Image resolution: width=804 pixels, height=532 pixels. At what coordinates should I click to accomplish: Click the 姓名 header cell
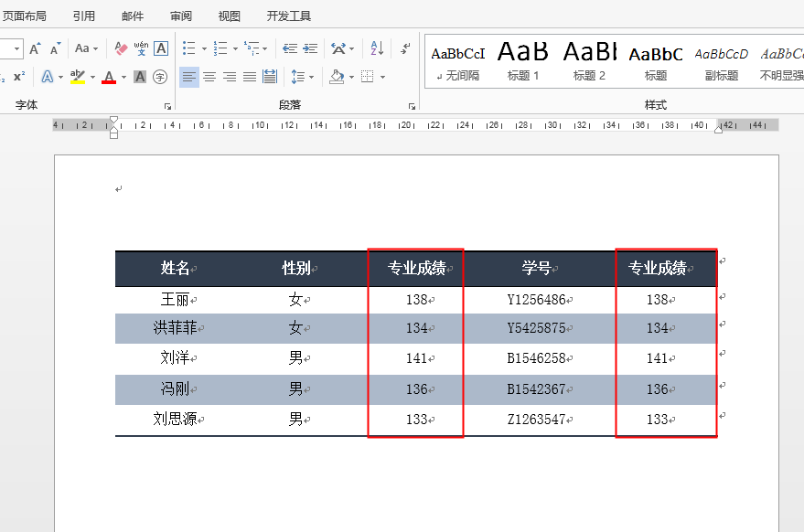(177, 268)
